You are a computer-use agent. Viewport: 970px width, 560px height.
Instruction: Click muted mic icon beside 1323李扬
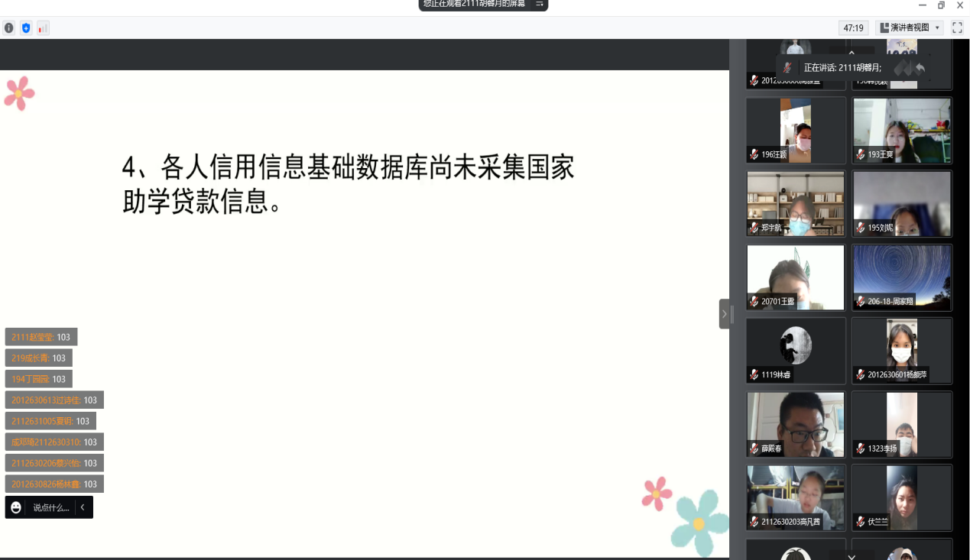(x=861, y=449)
